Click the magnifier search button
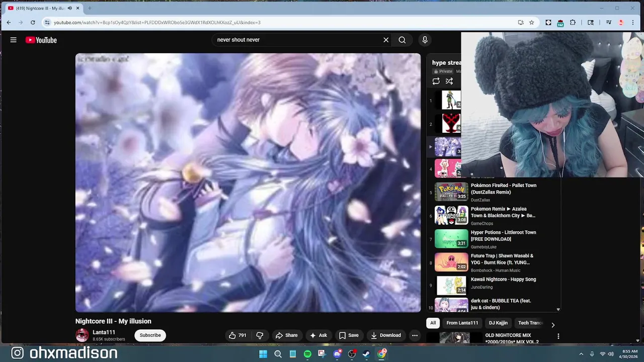Image resolution: width=644 pixels, height=362 pixels. tap(402, 40)
